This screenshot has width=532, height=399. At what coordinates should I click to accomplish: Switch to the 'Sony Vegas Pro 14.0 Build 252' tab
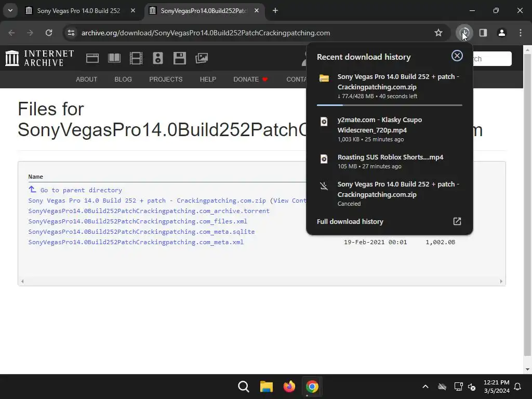pyautogui.click(x=78, y=10)
